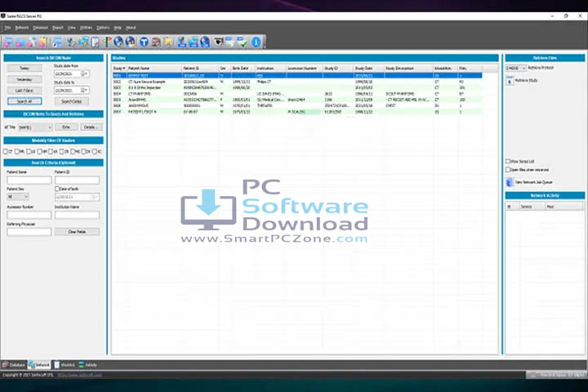
Task: Click the Retrieve Study icon
Action: [510, 81]
